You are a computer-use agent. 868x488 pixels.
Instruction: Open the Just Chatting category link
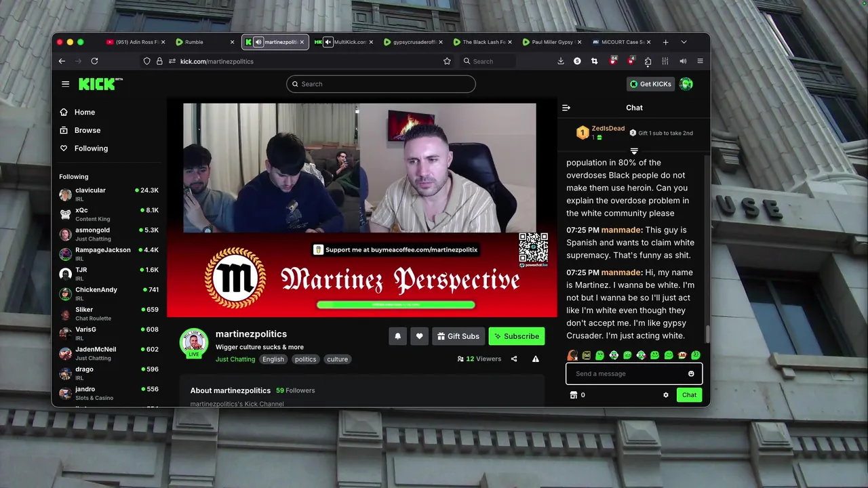pos(235,359)
